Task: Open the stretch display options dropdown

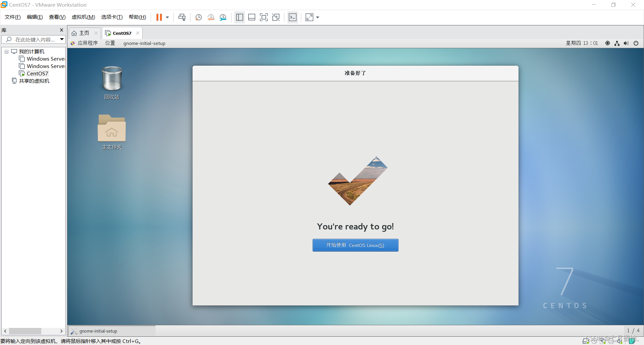Action: coord(318,17)
